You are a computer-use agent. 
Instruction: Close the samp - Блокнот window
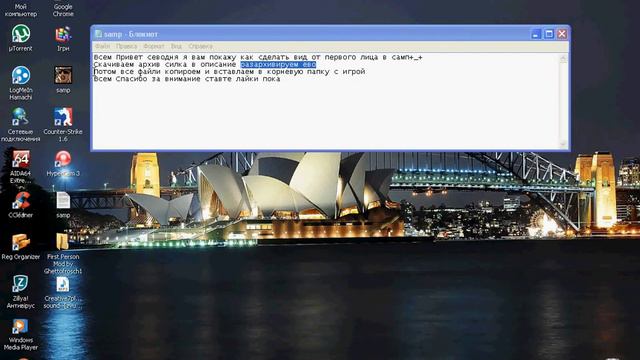point(562,34)
